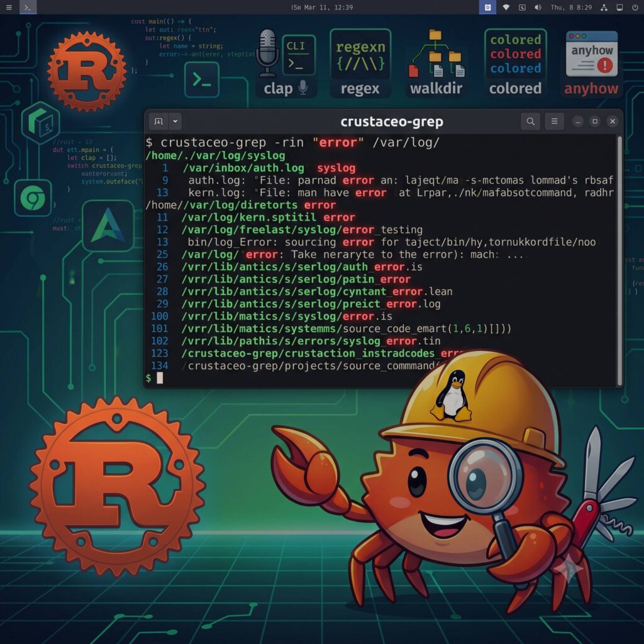644x644 pixels.
Task: Click the crustaction_instradcodes line 123
Action: click(x=308, y=353)
